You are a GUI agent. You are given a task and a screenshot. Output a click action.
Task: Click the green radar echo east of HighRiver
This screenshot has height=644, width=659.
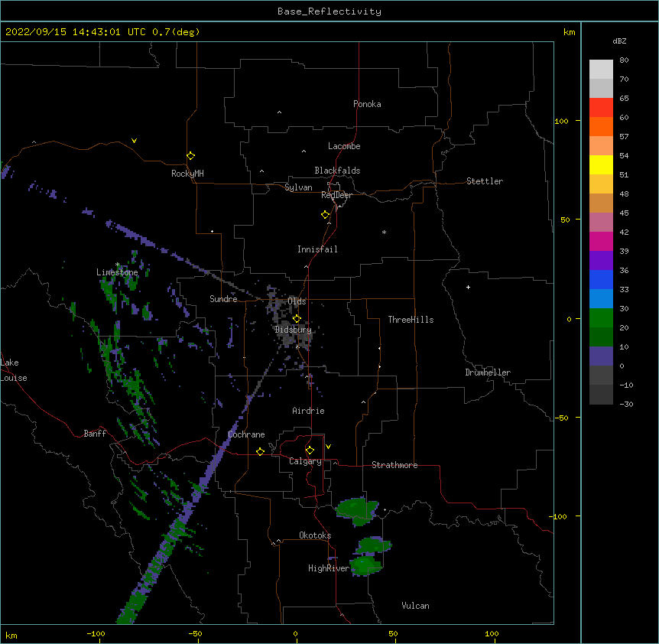[366, 564]
